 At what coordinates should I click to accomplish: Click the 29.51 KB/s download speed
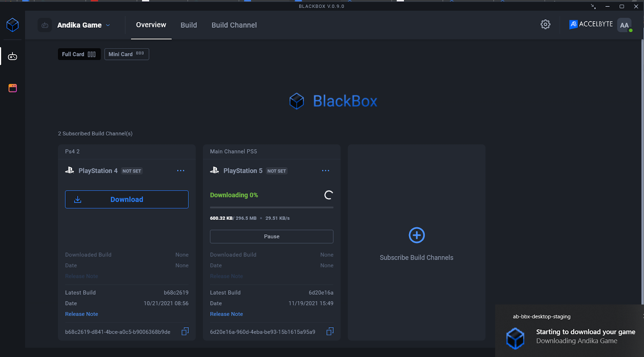pyautogui.click(x=278, y=218)
